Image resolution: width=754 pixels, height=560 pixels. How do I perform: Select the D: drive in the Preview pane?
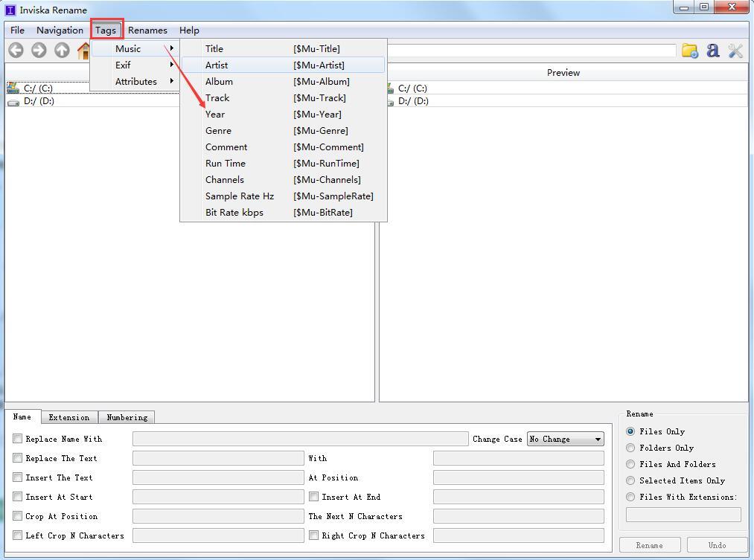(x=412, y=101)
